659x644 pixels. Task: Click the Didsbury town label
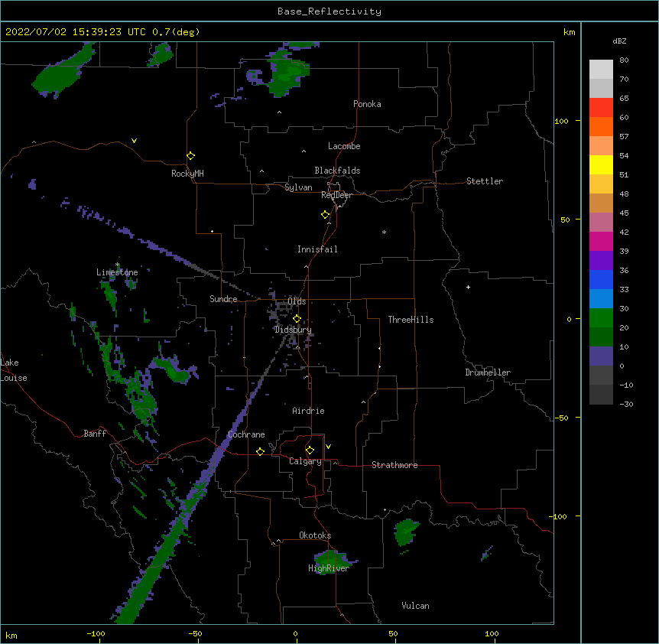click(293, 330)
